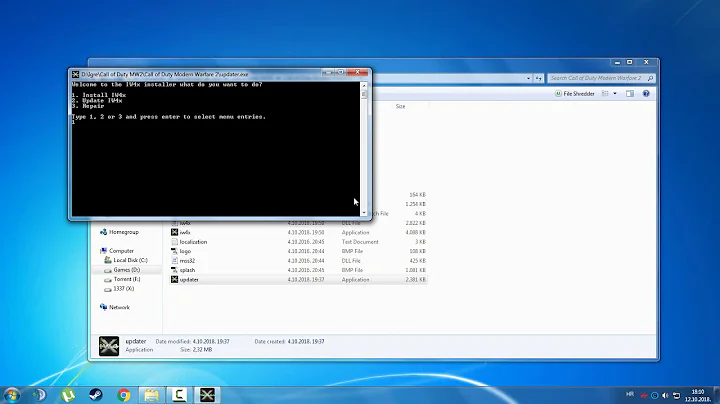Image resolution: width=720 pixels, height=404 pixels.
Task: Click the localization file name
Action: (193, 241)
